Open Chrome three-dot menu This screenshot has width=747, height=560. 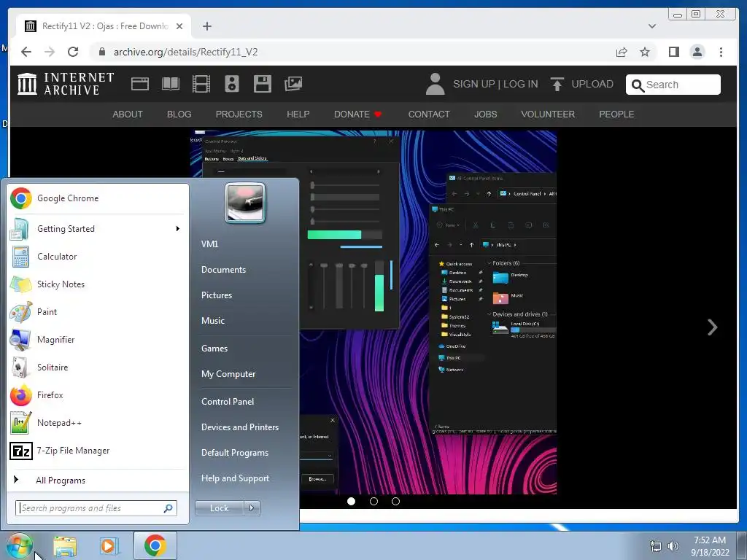tap(721, 52)
